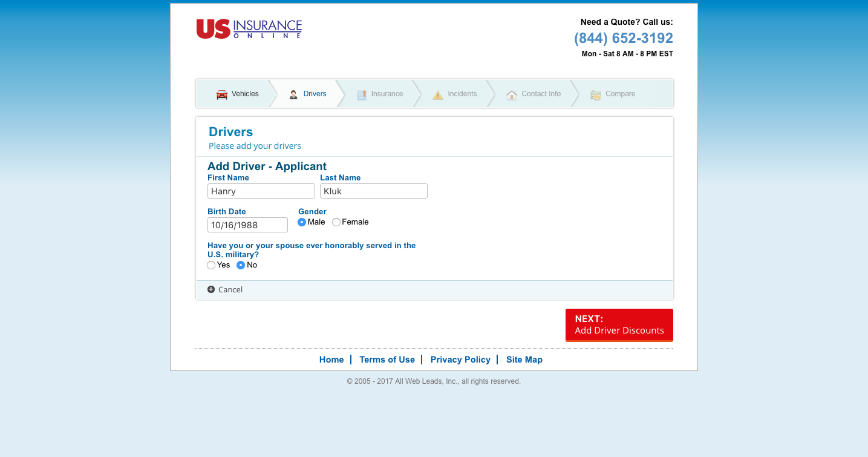868x457 pixels.
Task: Click the Last Name field label
Action: pyautogui.click(x=340, y=178)
